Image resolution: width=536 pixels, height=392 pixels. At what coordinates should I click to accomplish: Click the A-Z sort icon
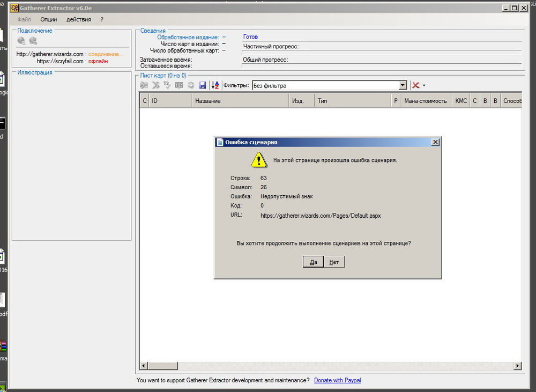[215, 85]
